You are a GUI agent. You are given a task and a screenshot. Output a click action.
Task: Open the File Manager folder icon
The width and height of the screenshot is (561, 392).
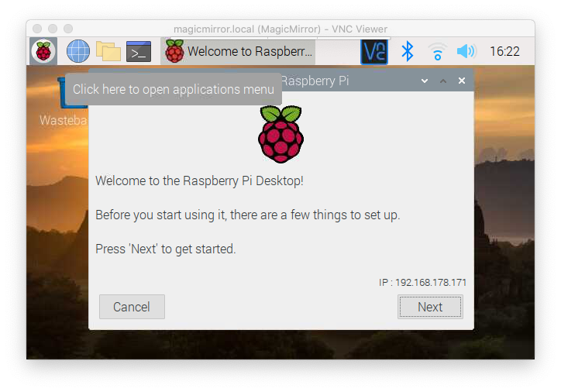point(108,51)
